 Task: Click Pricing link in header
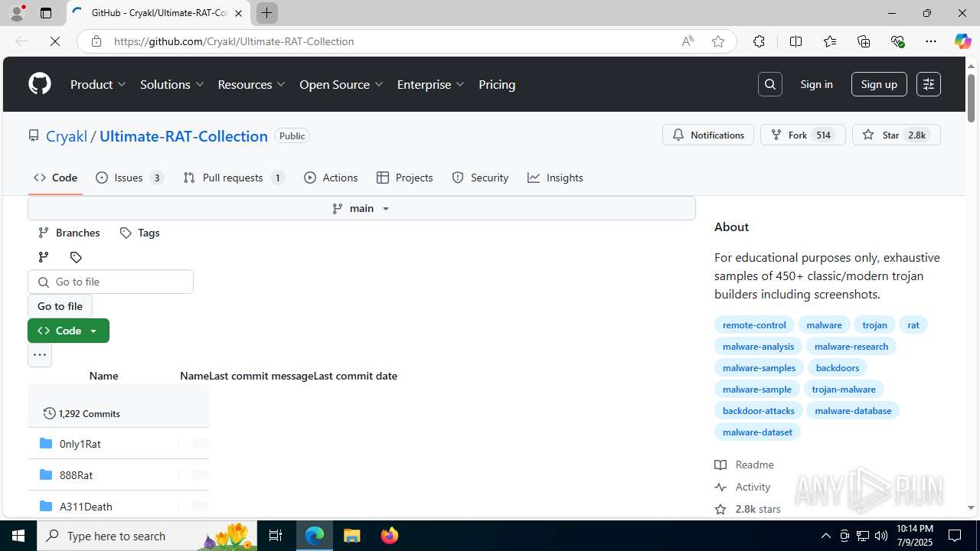click(497, 84)
